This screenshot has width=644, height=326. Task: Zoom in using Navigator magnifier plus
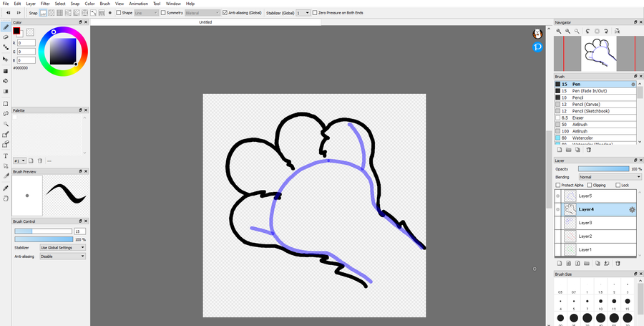click(559, 31)
